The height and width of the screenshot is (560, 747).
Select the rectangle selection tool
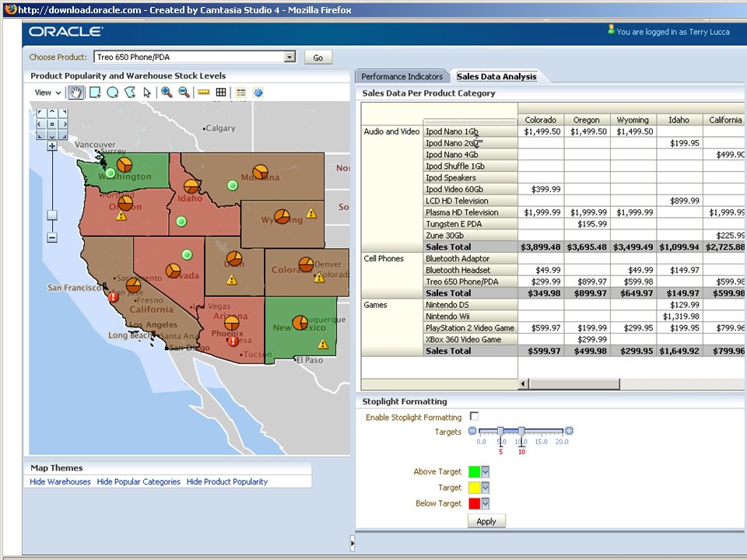pos(95,93)
